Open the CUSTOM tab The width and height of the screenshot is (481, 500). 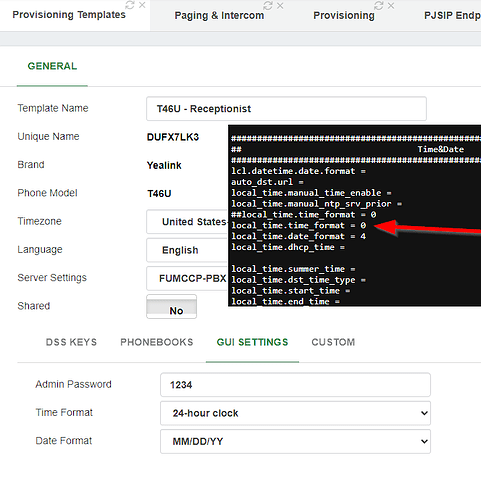[333, 342]
